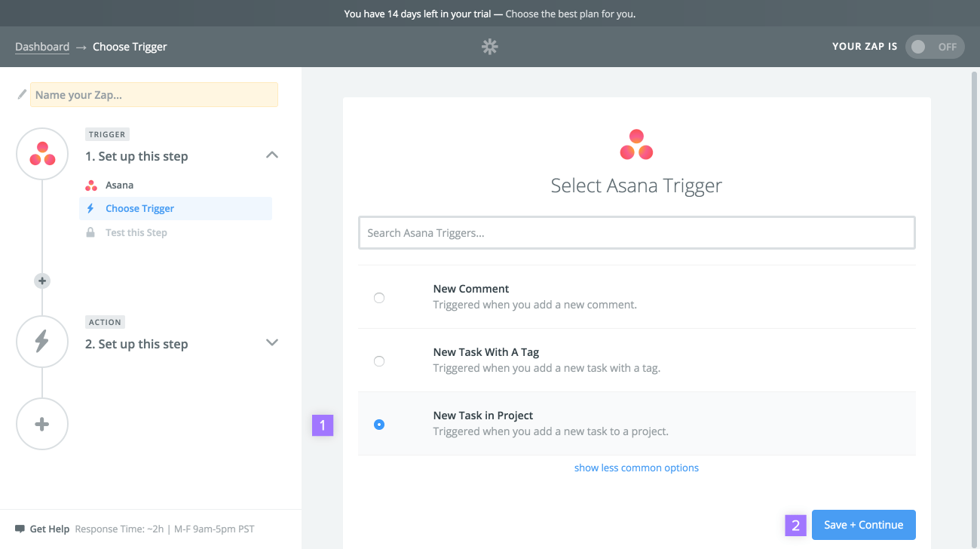The height and width of the screenshot is (549, 980).
Task: Click the TRIGGER label badge
Action: pos(107,134)
